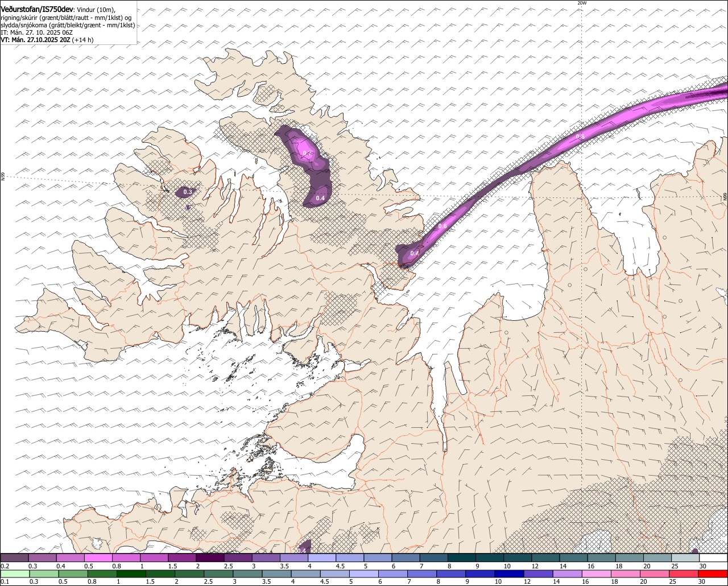Click the lower-legend dark green swatch at 0.8
728x586 pixels.
(x=102, y=573)
